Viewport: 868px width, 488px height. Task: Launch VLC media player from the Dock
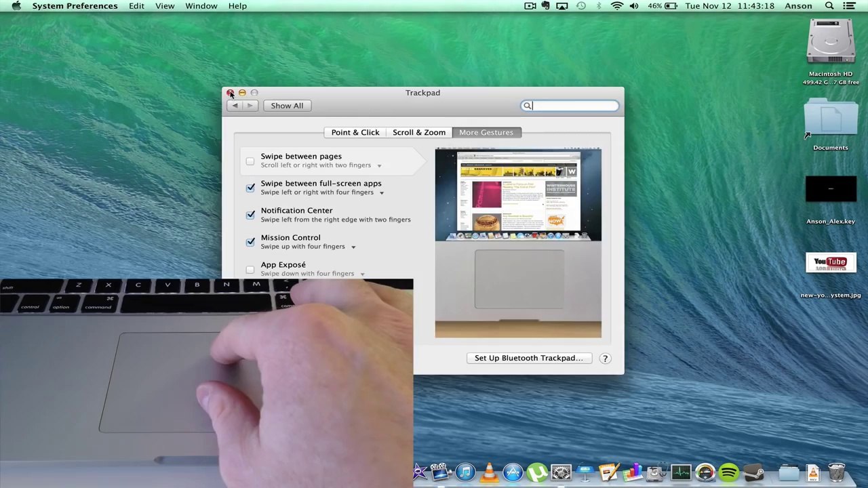[489, 472]
